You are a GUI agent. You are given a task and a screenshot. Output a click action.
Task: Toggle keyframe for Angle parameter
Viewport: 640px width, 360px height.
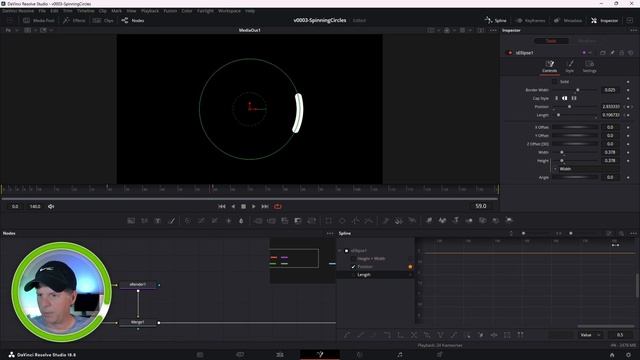(x=628, y=177)
